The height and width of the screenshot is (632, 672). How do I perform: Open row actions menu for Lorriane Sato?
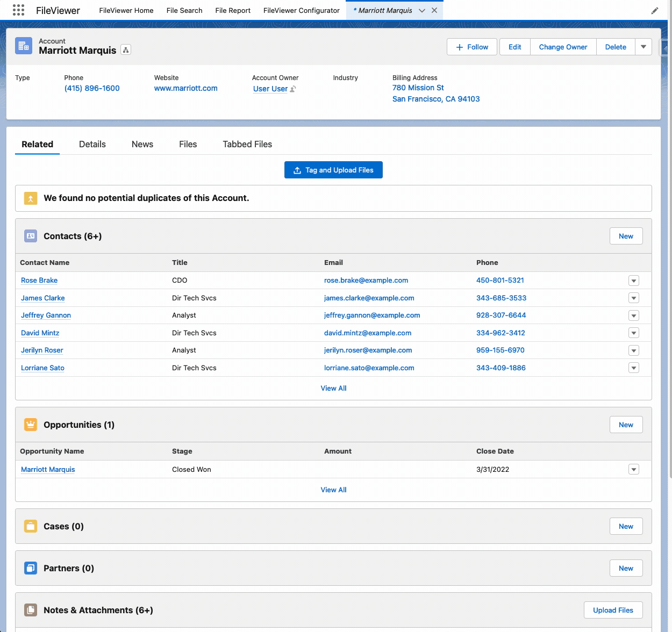click(x=634, y=368)
